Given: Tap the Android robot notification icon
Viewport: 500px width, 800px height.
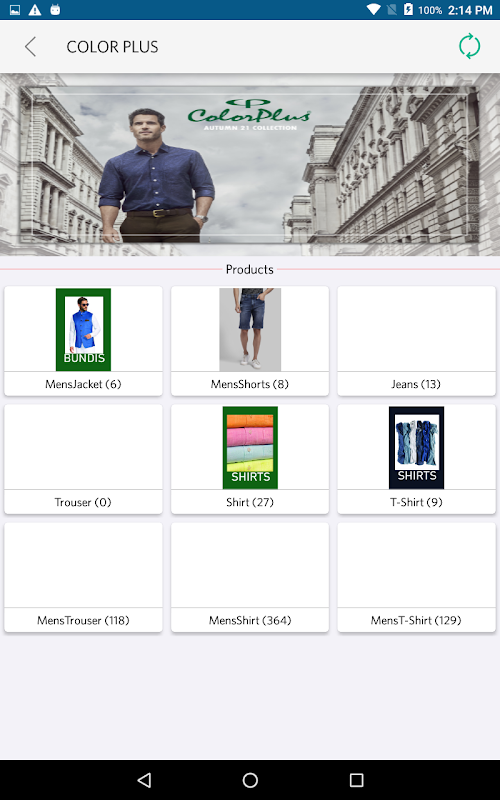Looking at the screenshot, I should coord(55,10).
